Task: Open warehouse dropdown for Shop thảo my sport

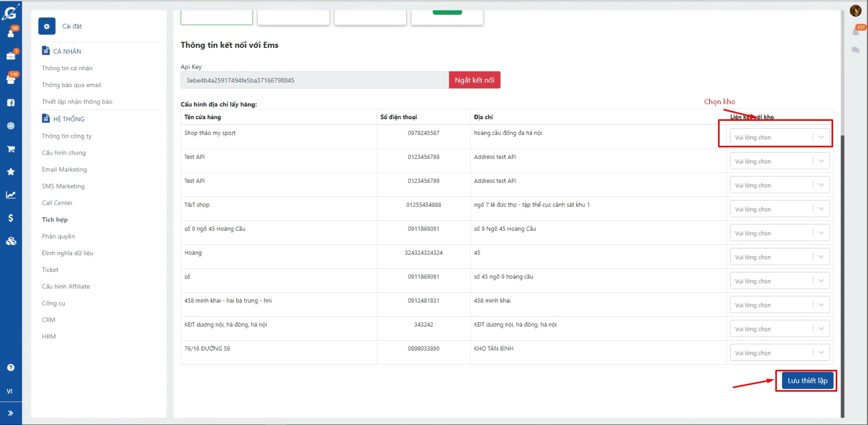Action: (779, 137)
